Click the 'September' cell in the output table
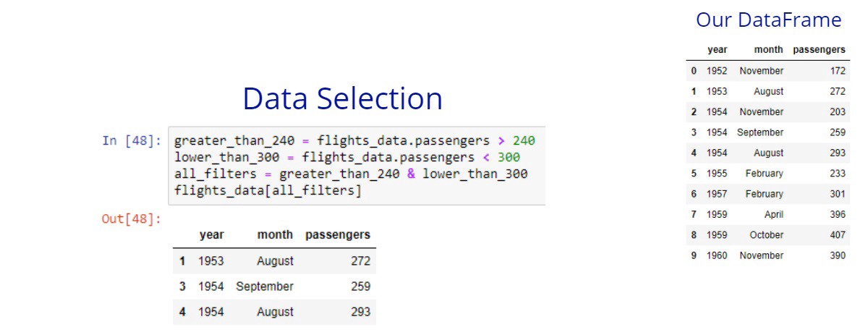The width and height of the screenshot is (868, 335). [265, 287]
